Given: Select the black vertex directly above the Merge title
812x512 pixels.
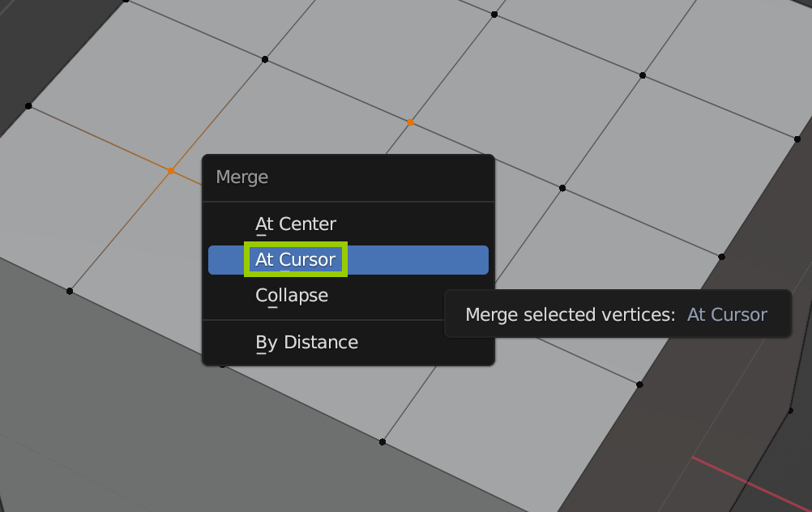Looking at the screenshot, I should click(x=265, y=59).
